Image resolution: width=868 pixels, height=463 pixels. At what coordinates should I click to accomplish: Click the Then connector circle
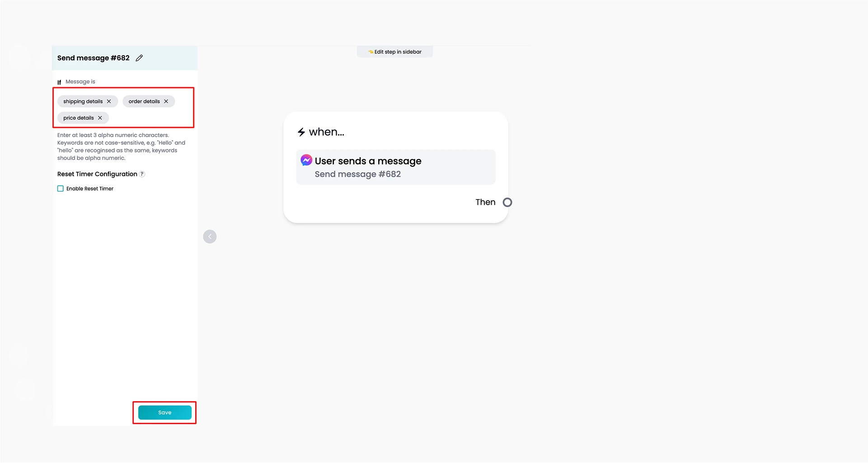click(x=507, y=202)
